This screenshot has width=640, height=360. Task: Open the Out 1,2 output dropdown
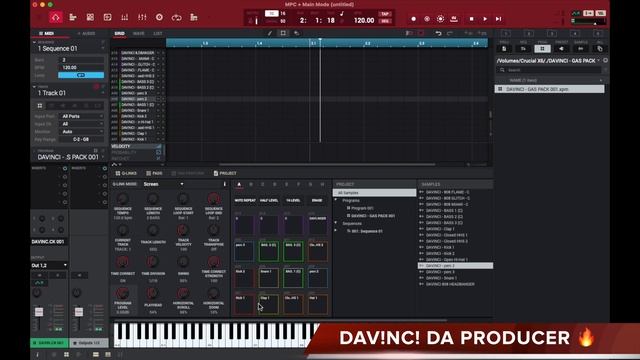coord(49,265)
